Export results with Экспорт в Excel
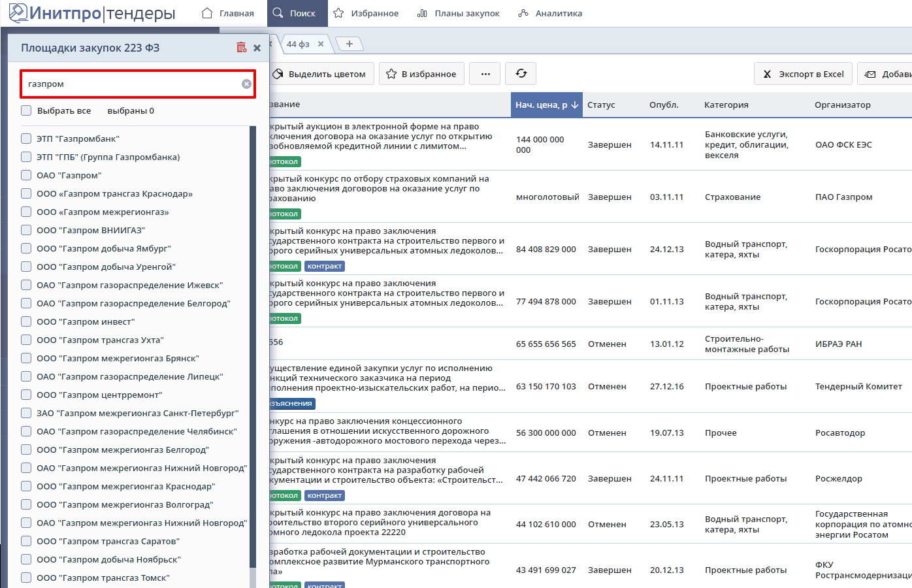Screen dimensions: 912x588 (804, 74)
